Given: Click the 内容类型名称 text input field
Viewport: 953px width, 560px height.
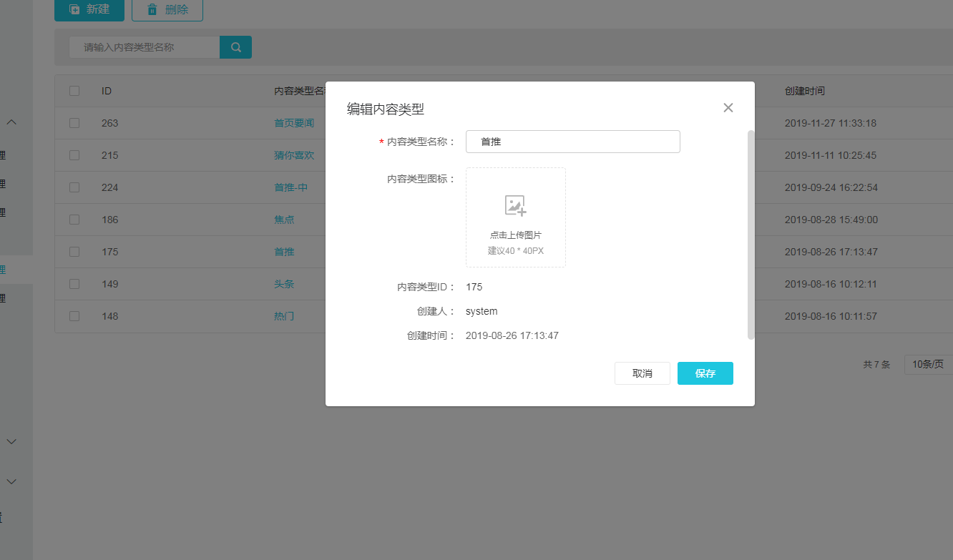Looking at the screenshot, I should point(572,142).
